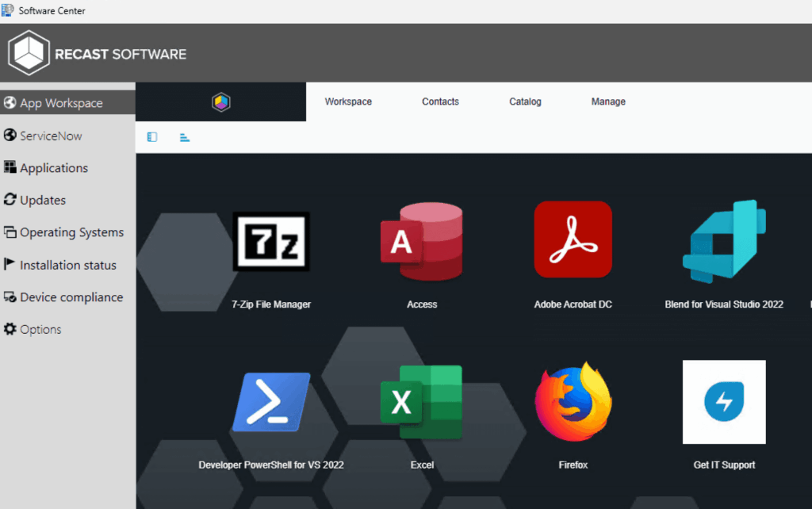Image resolution: width=812 pixels, height=509 pixels.
Task: Select the Excel application icon
Action: pos(421,402)
